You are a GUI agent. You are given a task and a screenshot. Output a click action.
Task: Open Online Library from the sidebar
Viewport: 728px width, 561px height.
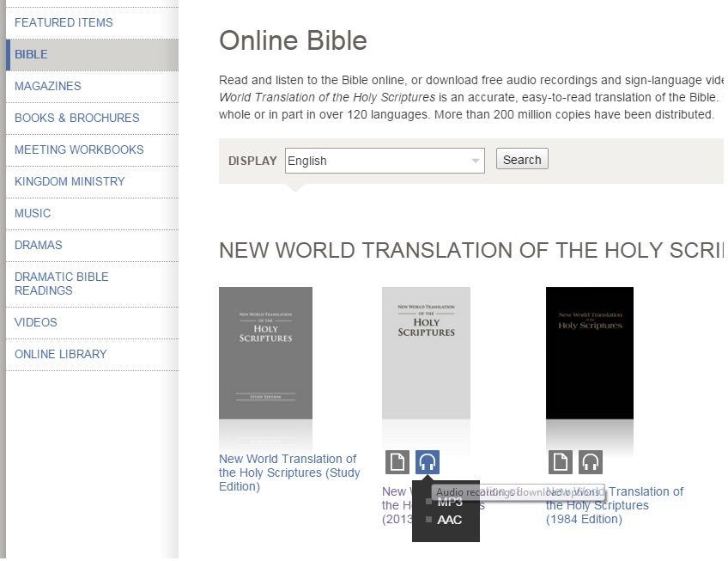tap(61, 354)
